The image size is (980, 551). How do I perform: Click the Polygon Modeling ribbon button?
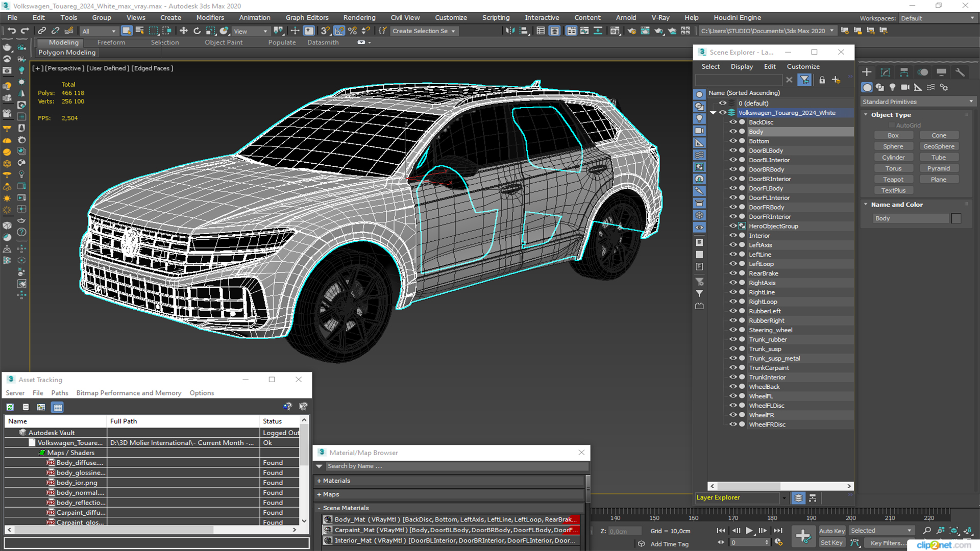coord(67,53)
